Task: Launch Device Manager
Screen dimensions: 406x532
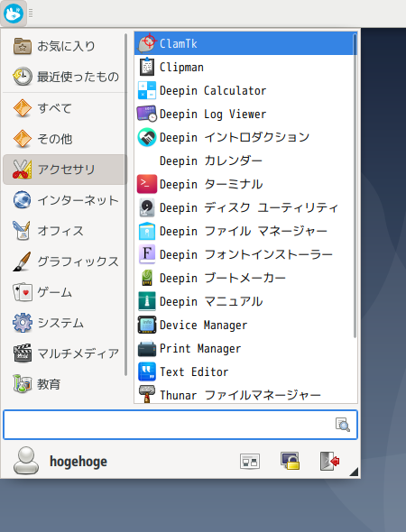Action: 245,325
